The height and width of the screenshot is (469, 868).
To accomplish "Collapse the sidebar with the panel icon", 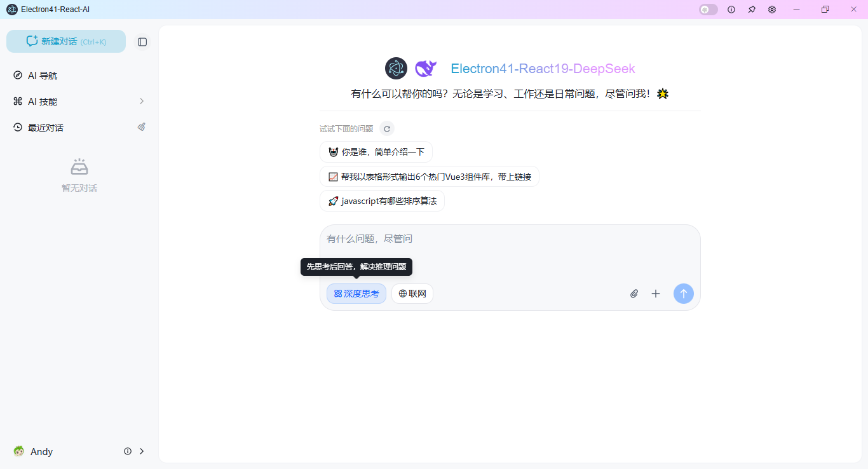I will [x=142, y=42].
